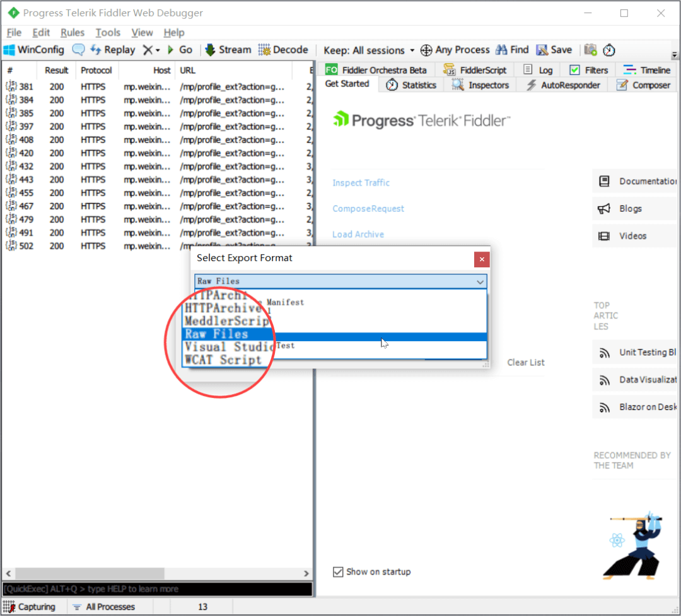Select the Get Started tab
This screenshot has width=681, height=616.
347,84
